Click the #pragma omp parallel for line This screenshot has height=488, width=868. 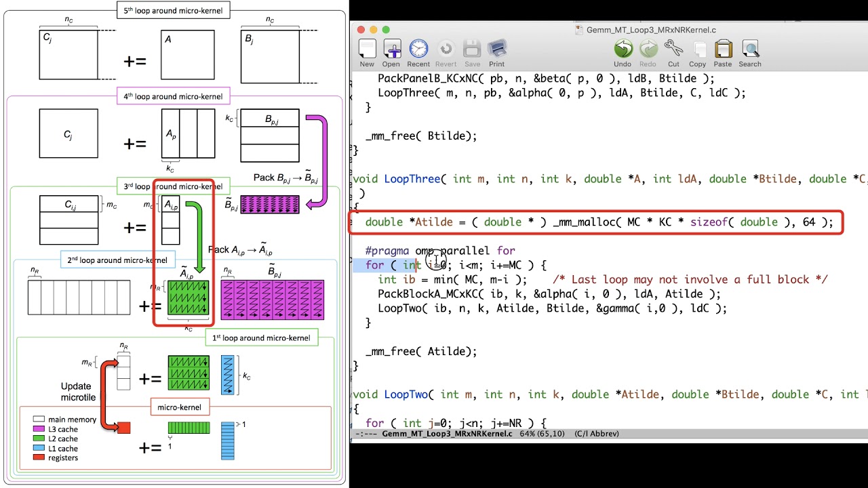coord(440,251)
